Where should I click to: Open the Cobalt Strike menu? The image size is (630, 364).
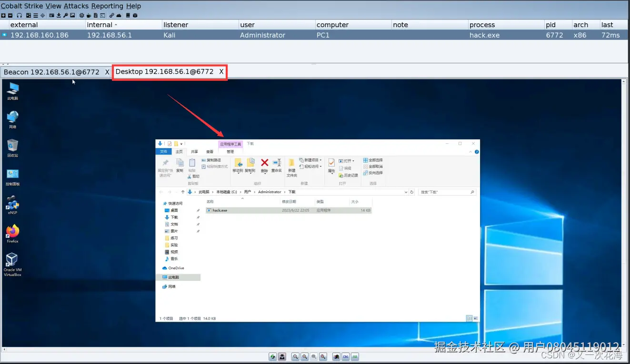tap(22, 6)
